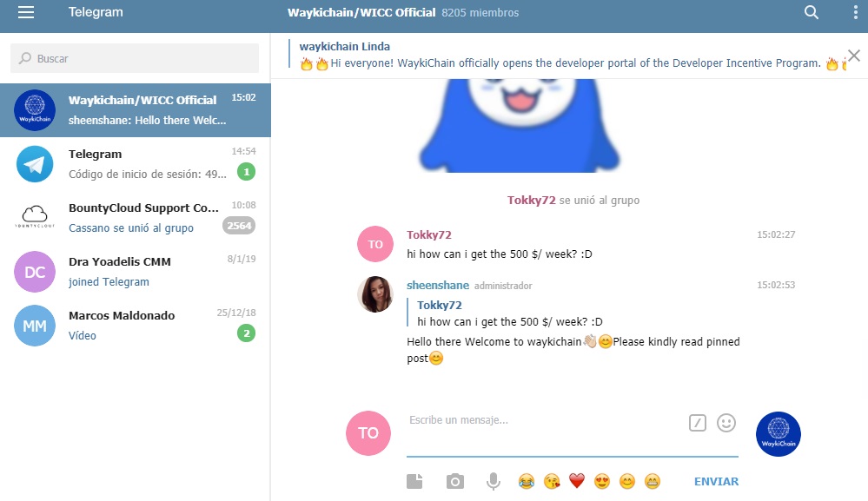Insert the tears of joy emoji
The image size is (868, 501).
click(527, 481)
